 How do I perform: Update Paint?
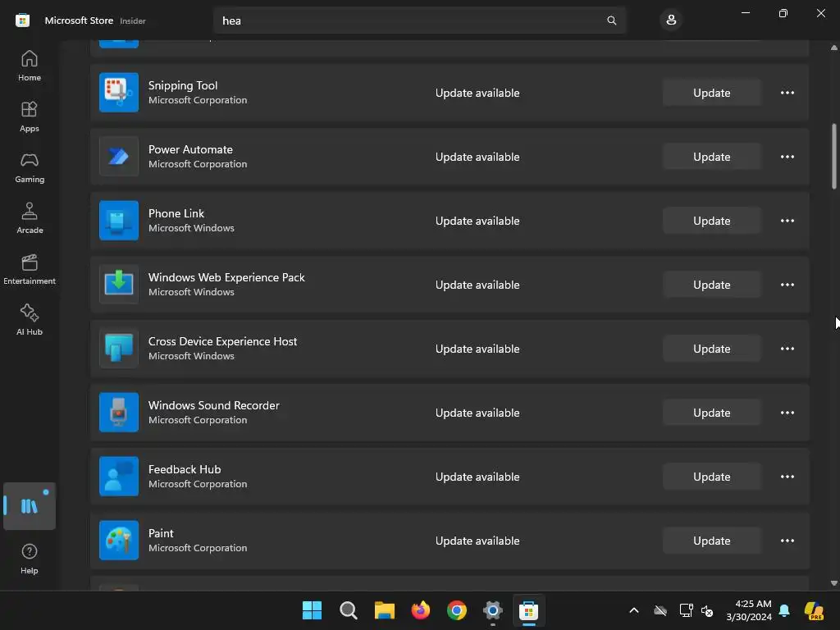(x=711, y=541)
